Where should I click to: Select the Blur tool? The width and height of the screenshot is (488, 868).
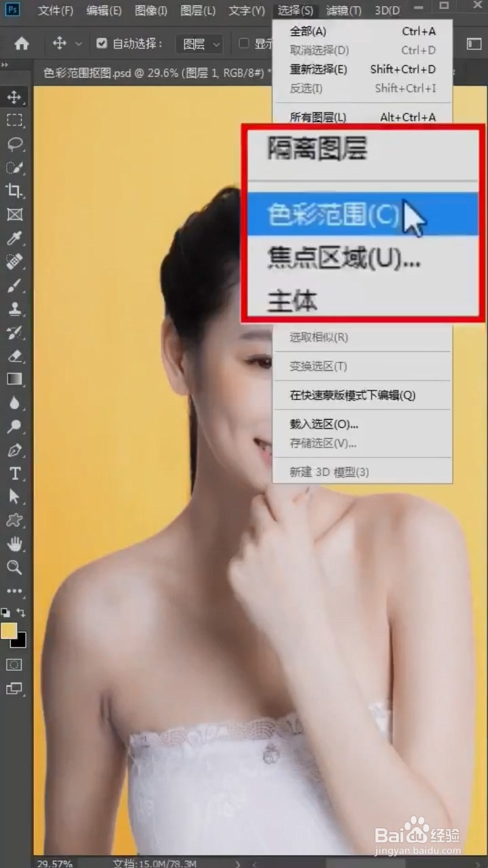(14, 403)
